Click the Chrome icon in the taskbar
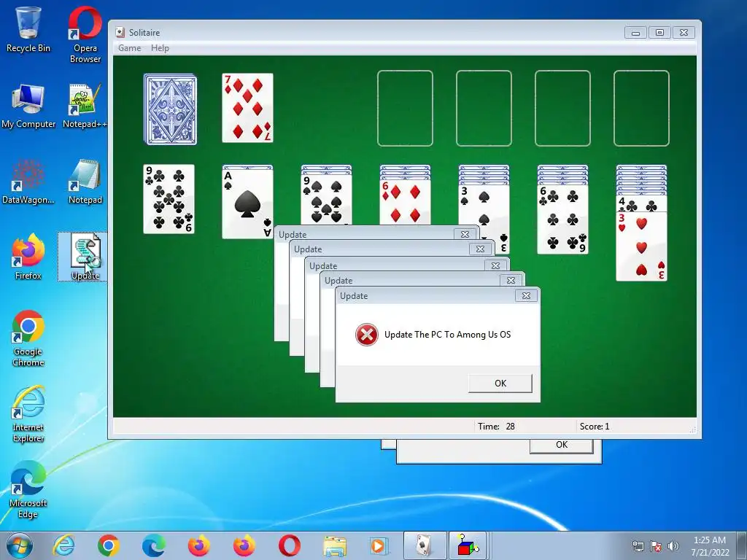The height and width of the screenshot is (560, 747). tap(109, 545)
